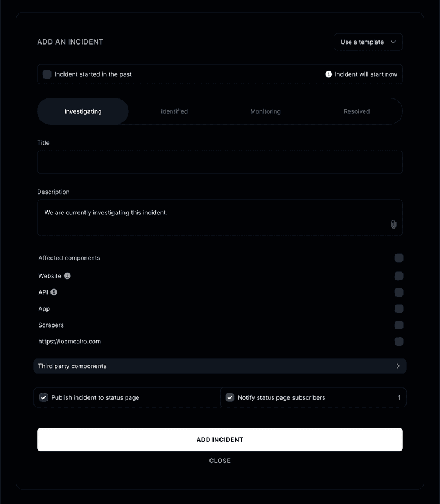Click CLOSE to dismiss the dialog
Image resolution: width=440 pixels, height=504 pixels.
pos(220,461)
